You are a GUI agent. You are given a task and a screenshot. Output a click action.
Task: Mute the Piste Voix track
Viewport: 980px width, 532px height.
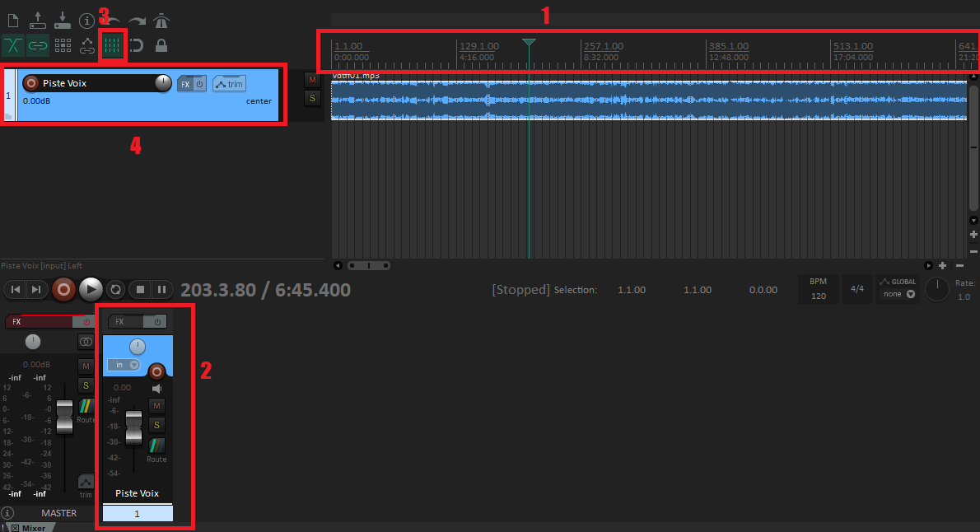(x=312, y=80)
